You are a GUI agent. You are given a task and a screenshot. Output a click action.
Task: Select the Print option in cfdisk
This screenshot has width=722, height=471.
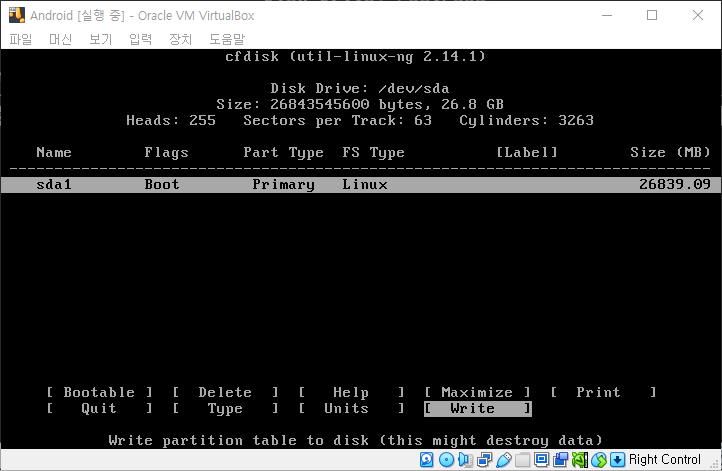[603, 392]
